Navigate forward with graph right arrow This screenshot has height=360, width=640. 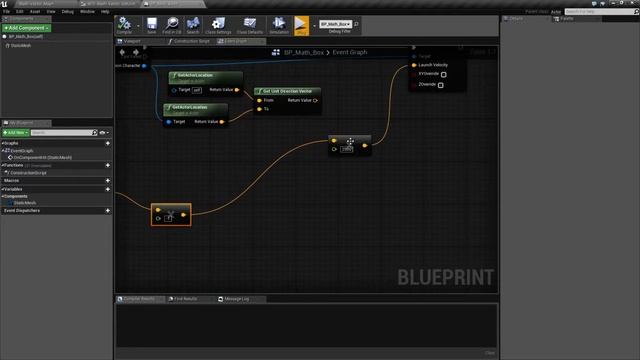click(x=136, y=52)
